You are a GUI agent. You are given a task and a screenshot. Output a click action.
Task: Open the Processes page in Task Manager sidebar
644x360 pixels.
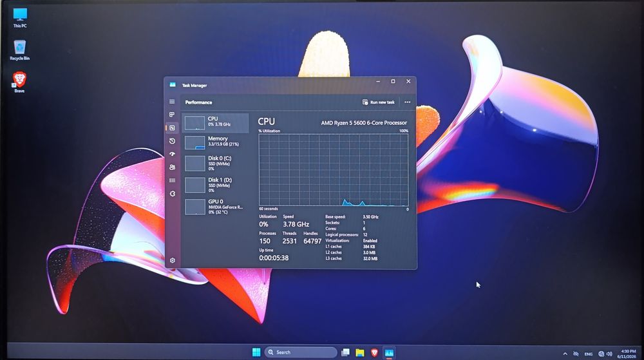pyautogui.click(x=172, y=115)
